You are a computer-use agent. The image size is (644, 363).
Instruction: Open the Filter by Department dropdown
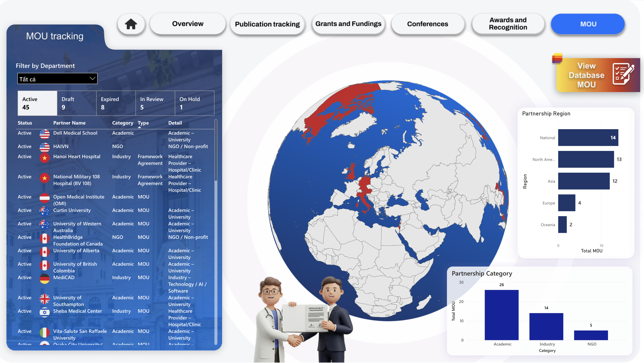coord(57,78)
